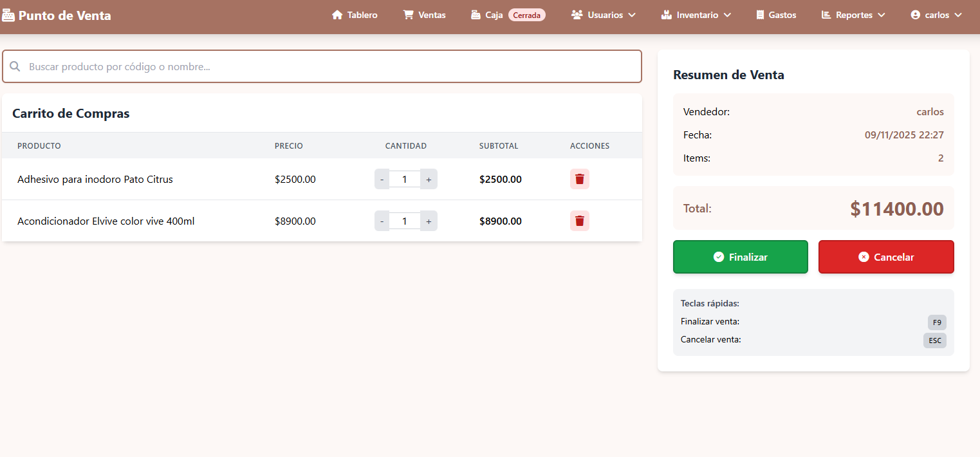Click the house icon next to Tablero

(337, 15)
